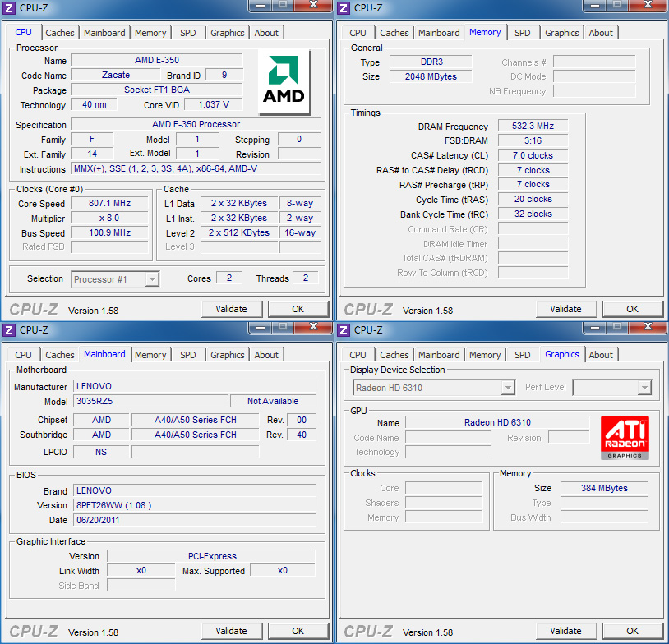Image resolution: width=669 pixels, height=644 pixels.
Task: Click the AMD E-350 name field
Action: click(x=157, y=60)
